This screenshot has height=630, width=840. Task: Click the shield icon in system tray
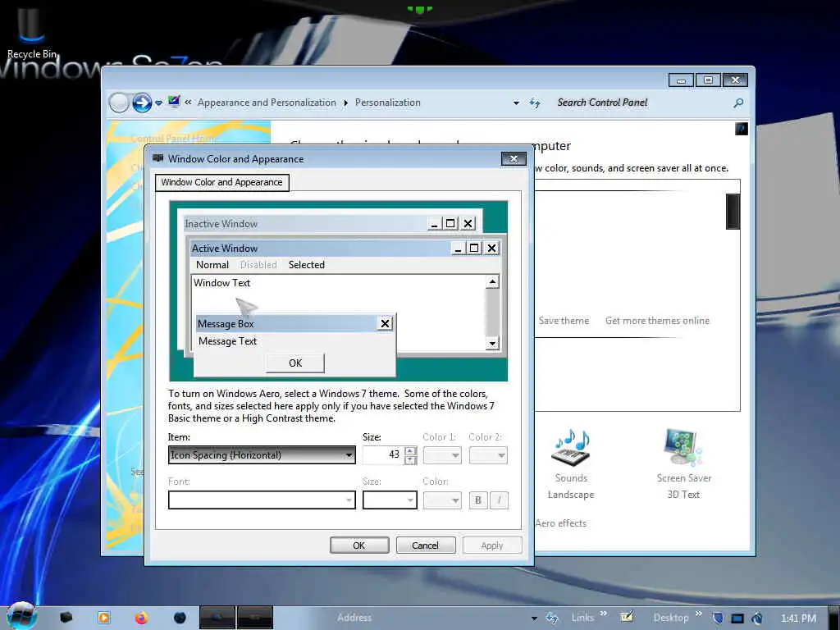click(x=719, y=618)
